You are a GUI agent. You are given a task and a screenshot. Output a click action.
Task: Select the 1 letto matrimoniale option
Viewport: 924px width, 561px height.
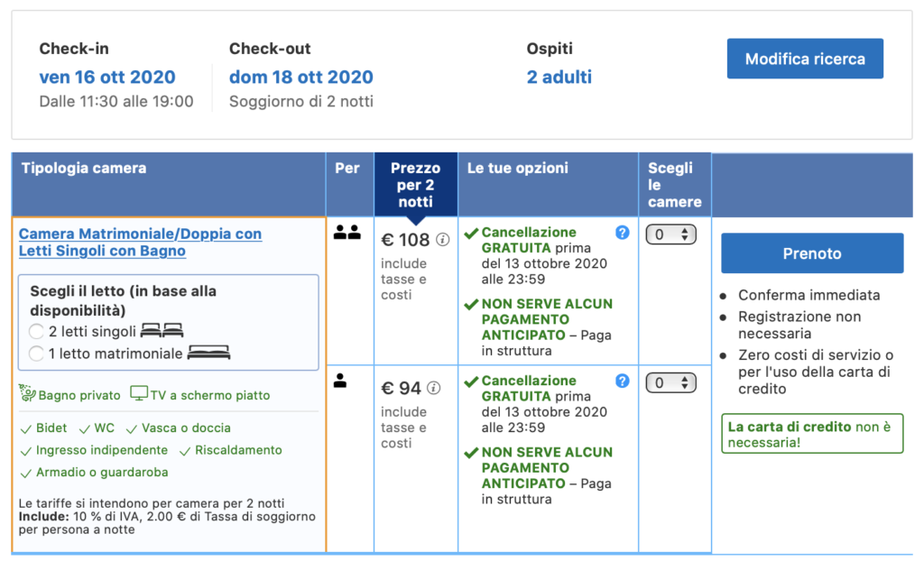click(36, 354)
